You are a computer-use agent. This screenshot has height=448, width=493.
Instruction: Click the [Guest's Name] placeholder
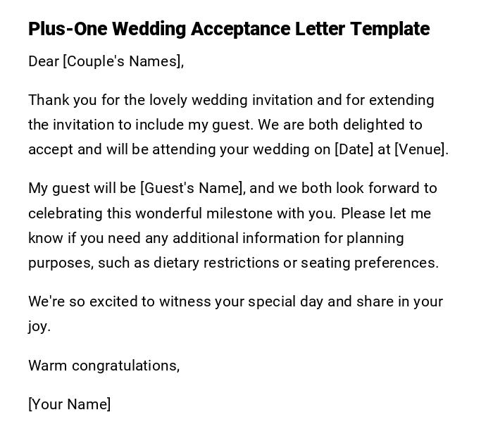[192, 188]
